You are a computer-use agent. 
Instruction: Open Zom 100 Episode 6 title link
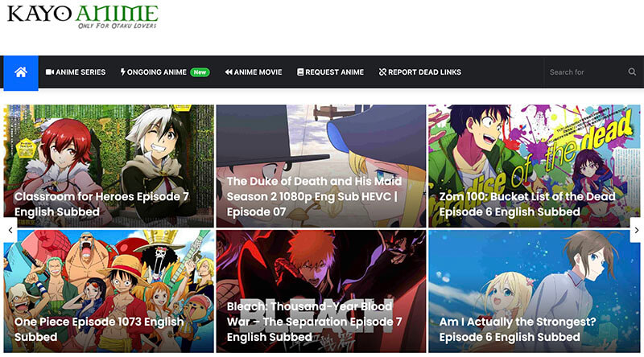pos(527,204)
